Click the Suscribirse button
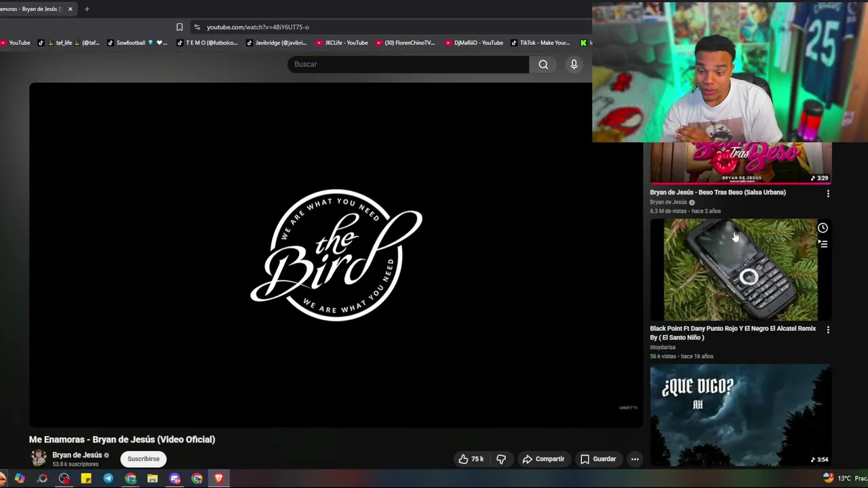 click(143, 459)
